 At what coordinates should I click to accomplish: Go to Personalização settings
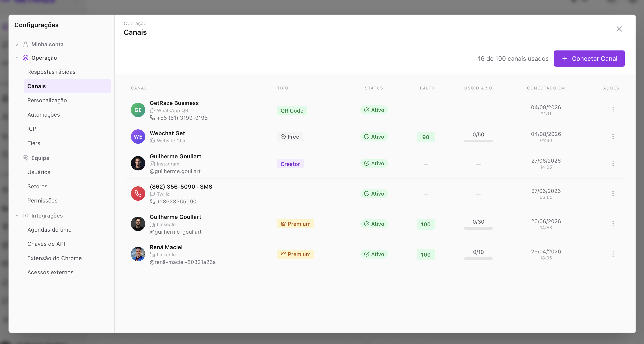[x=67, y=100]
